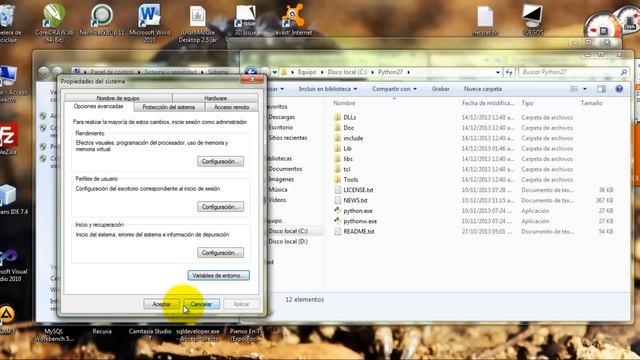Open change view dropdown arrow in Explorer
The height and width of the screenshot is (360, 640).
584,89
